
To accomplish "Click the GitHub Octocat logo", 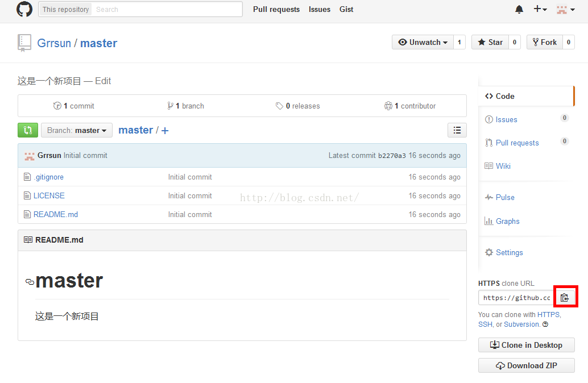I will point(24,9).
